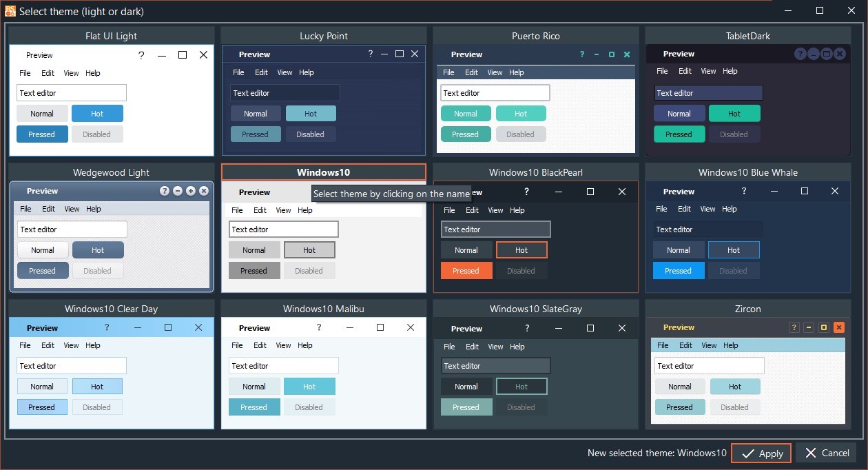Click help icon in Windows10 Malibu preview
The width and height of the screenshot is (868, 470).
(x=319, y=328)
